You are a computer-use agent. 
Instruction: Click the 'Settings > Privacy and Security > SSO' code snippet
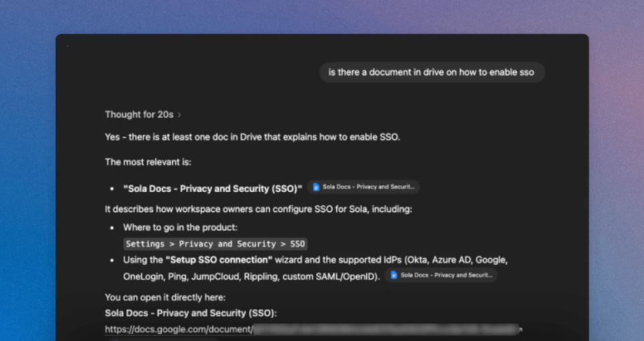pyautogui.click(x=215, y=244)
